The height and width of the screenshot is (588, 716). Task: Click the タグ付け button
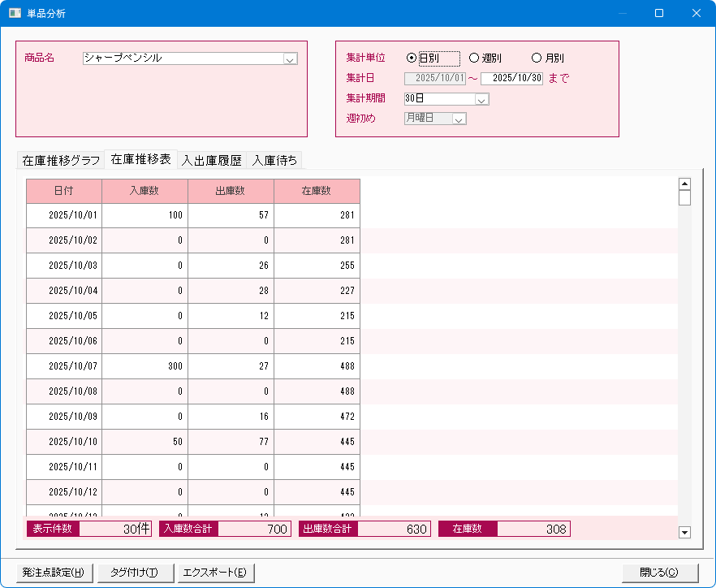[x=135, y=573]
